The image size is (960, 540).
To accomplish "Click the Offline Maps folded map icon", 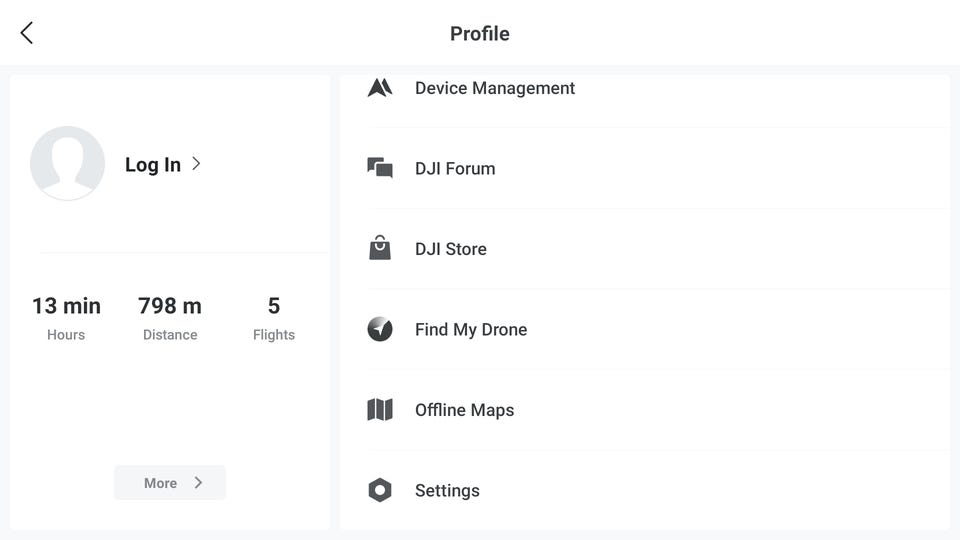I will click(x=380, y=410).
